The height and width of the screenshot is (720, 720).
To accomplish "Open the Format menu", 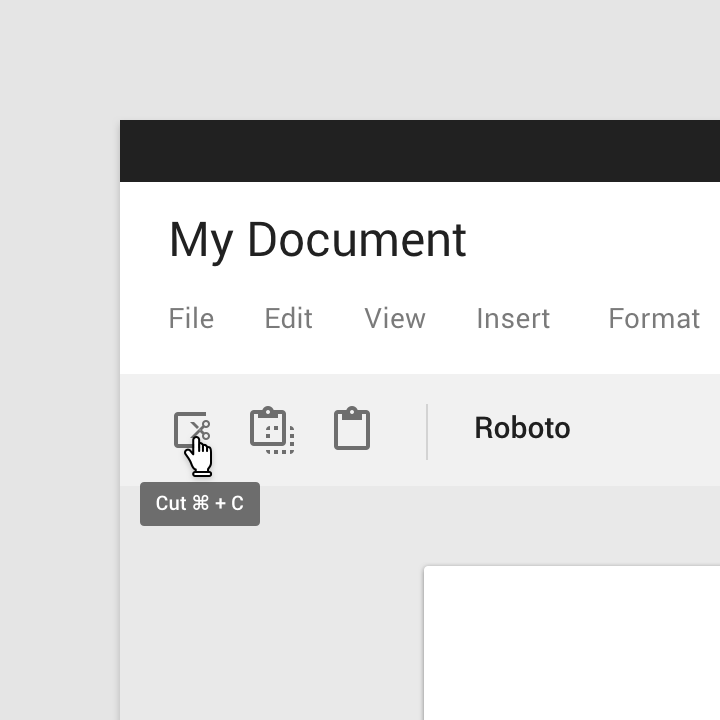I will pos(654,318).
